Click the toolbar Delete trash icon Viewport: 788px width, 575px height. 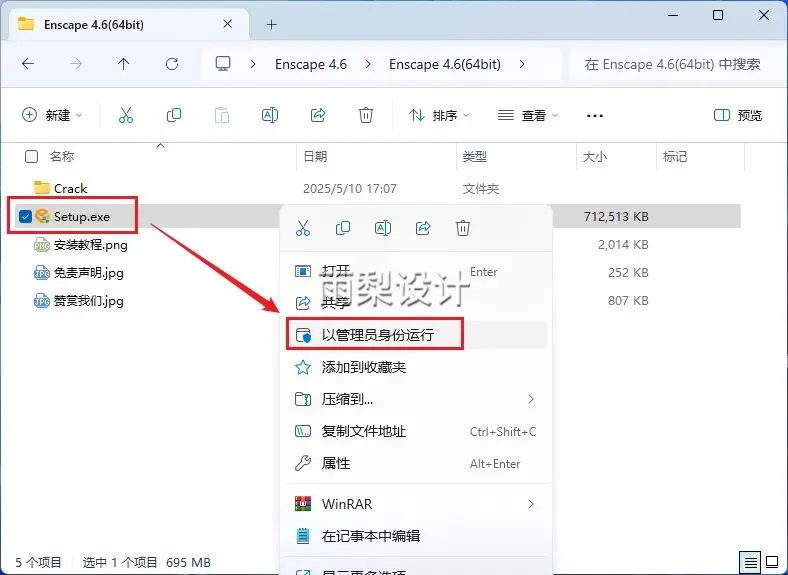pos(366,115)
